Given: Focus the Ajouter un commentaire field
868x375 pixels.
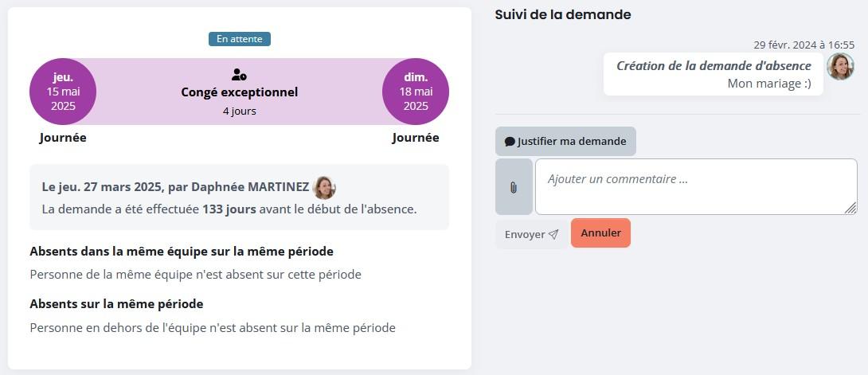Looking at the screenshot, I should pos(696,187).
